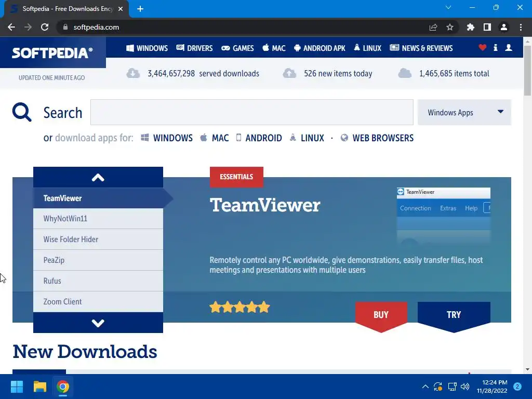
Task: Click the info icon in site header
Action: click(495, 47)
